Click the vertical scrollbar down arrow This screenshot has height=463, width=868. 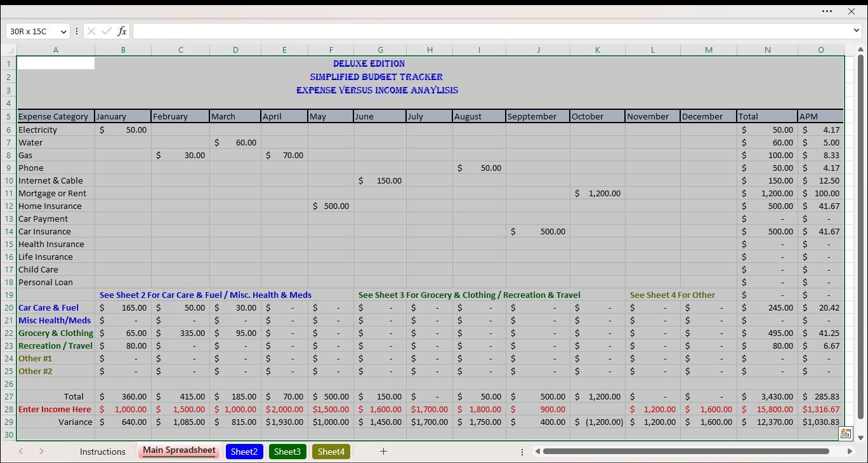[x=861, y=437]
